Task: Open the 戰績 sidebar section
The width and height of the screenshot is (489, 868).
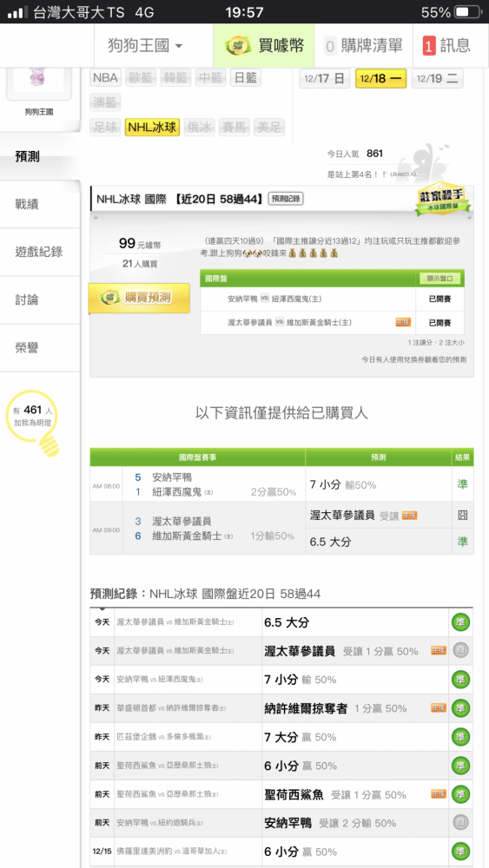Action: [x=40, y=204]
